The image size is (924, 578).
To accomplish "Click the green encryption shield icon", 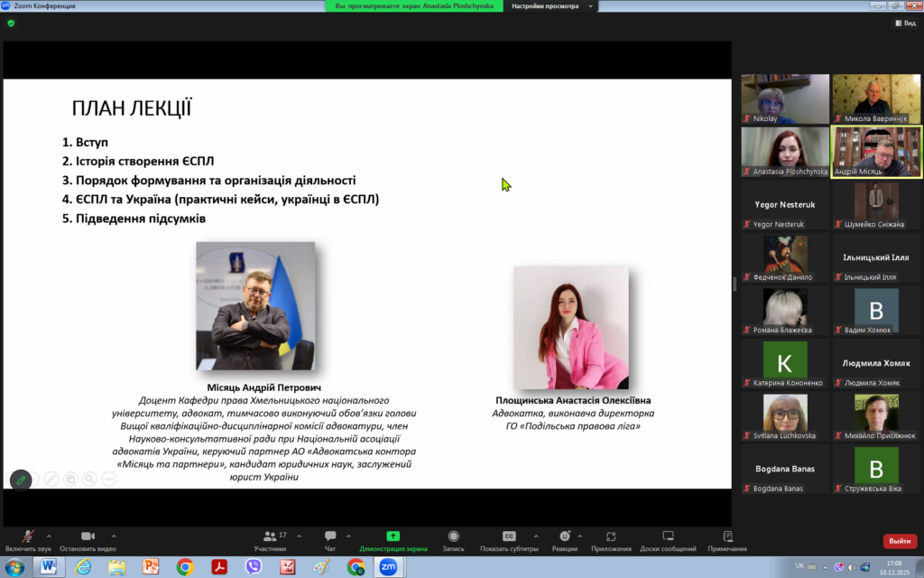I will coord(11,23).
